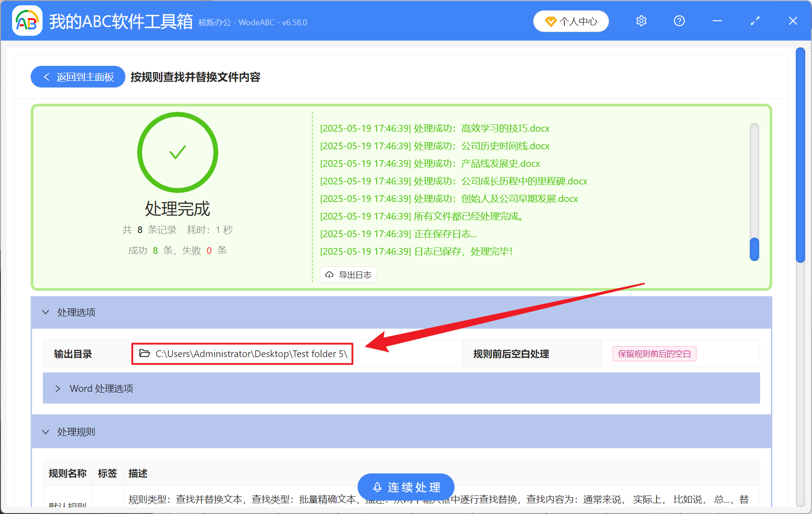Click the AB toolbox logo icon
This screenshot has width=812, height=514.
27,21
